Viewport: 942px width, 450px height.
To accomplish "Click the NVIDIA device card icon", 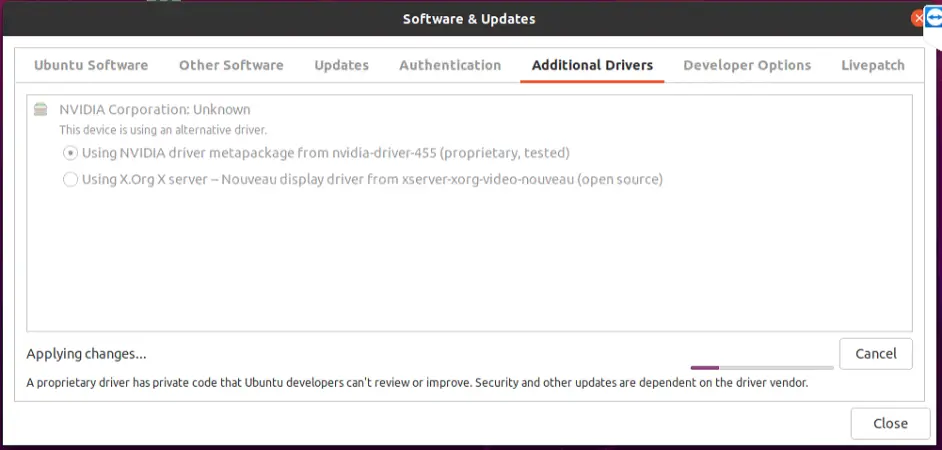I will click(x=40, y=109).
